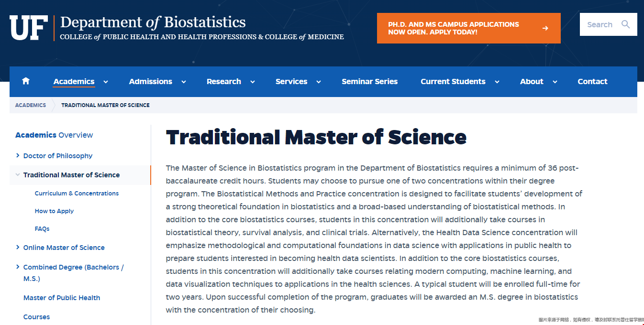The height and width of the screenshot is (325, 644).
Task: Open the Research dropdown chevron
Action: 253,82
